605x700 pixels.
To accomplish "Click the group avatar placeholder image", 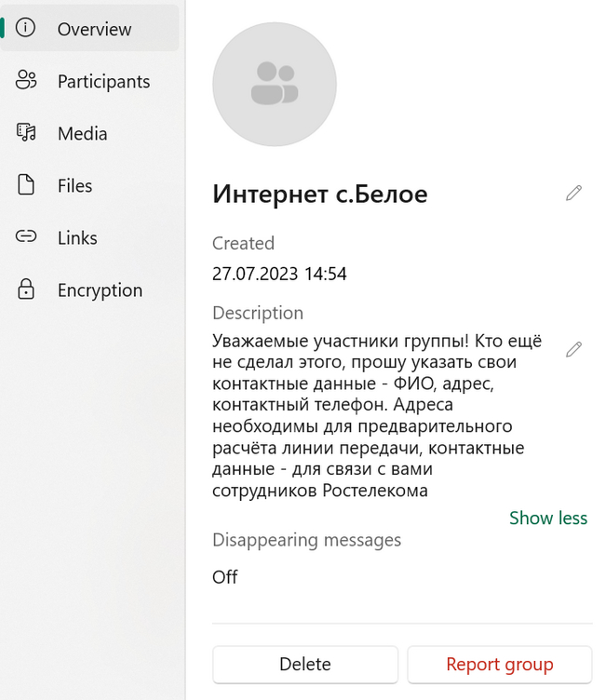I will (x=275, y=84).
